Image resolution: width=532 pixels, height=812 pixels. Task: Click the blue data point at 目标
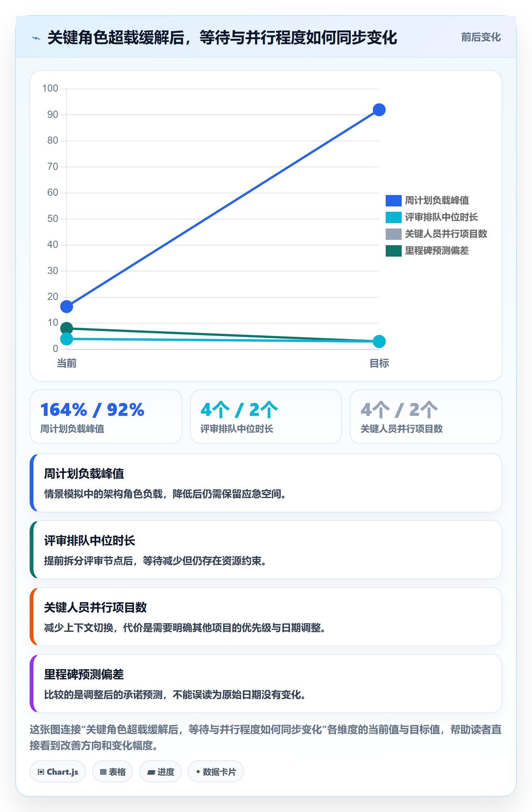click(379, 110)
